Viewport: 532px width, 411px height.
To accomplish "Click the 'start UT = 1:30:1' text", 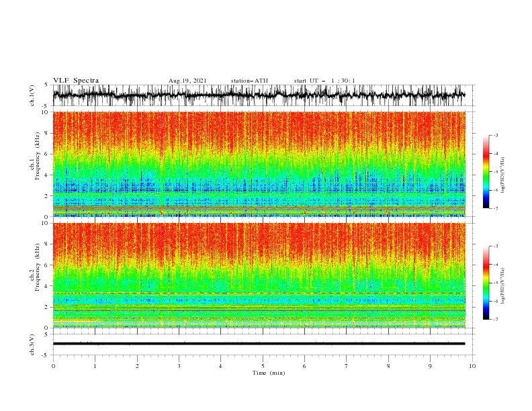I will [x=324, y=81].
